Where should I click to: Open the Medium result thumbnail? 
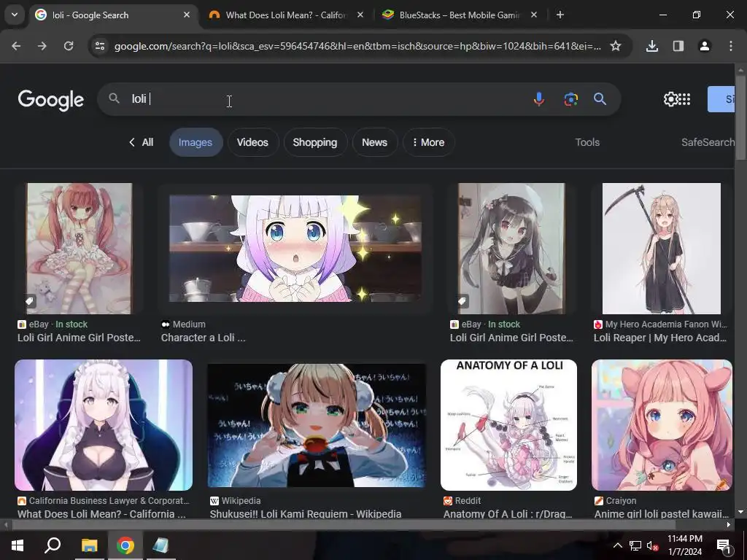click(295, 249)
